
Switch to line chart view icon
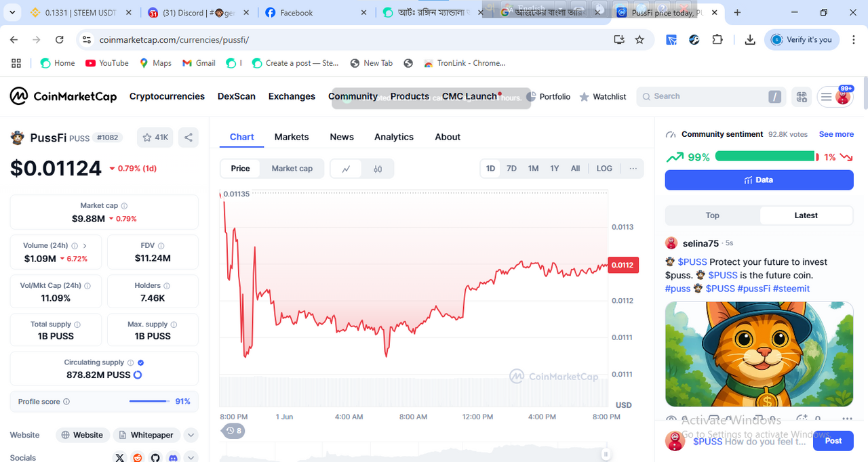pos(346,169)
